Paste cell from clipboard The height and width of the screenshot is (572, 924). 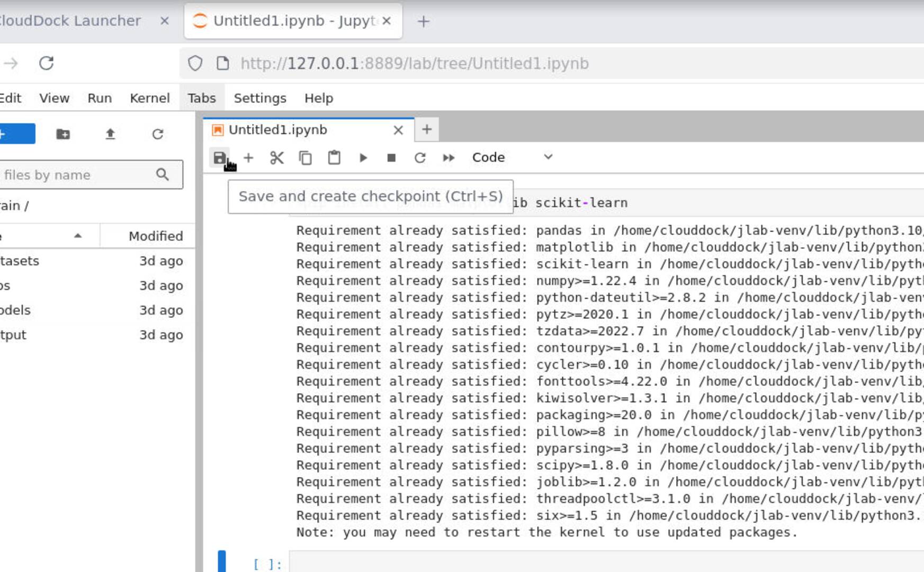tap(334, 158)
